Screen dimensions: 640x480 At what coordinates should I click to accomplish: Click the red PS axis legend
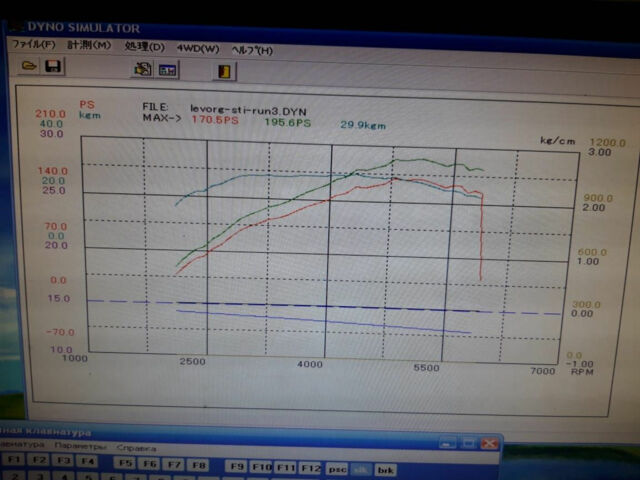click(87, 105)
